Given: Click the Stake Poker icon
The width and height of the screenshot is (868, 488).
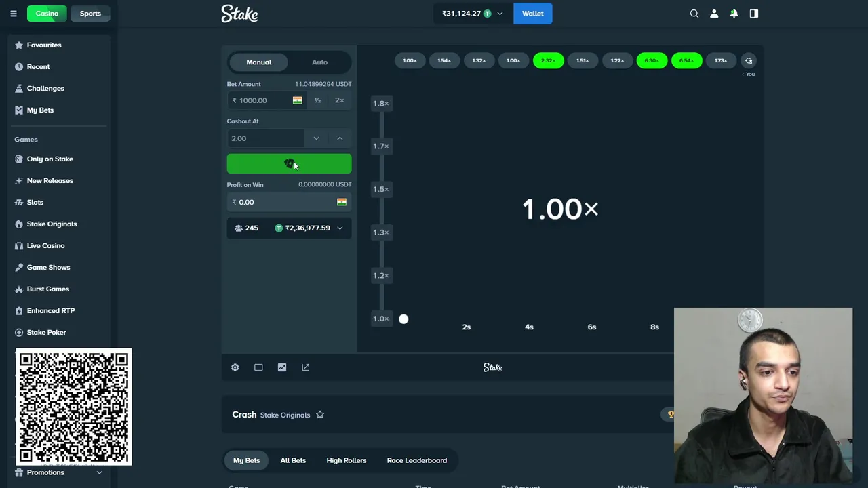Looking at the screenshot, I should click(x=19, y=332).
